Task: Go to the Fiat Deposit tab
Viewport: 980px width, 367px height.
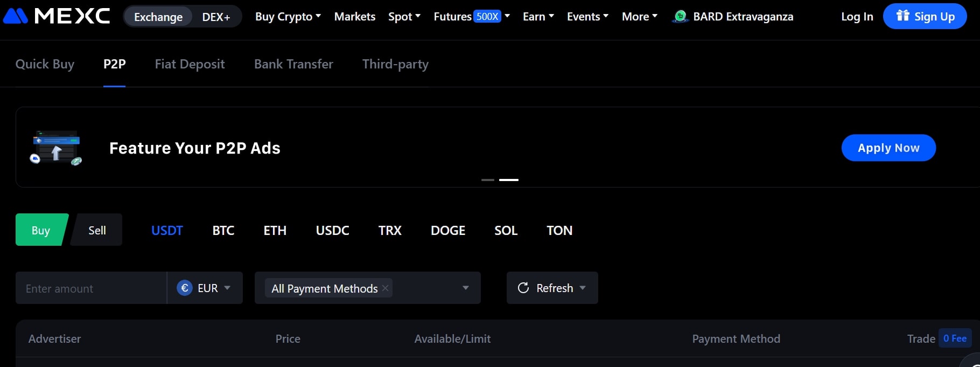Action: click(x=190, y=64)
